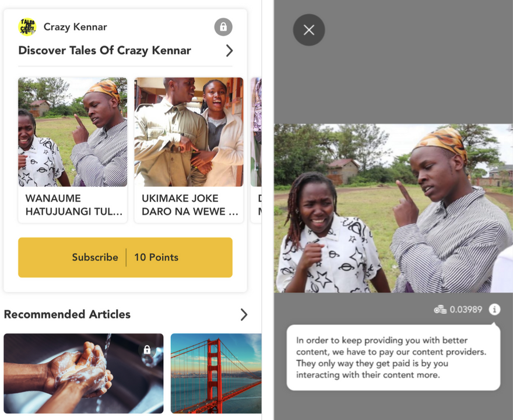Image resolution: width=513 pixels, height=420 pixels.
Task: Open the Golden Gate Bridge article
Action: [x=216, y=373]
